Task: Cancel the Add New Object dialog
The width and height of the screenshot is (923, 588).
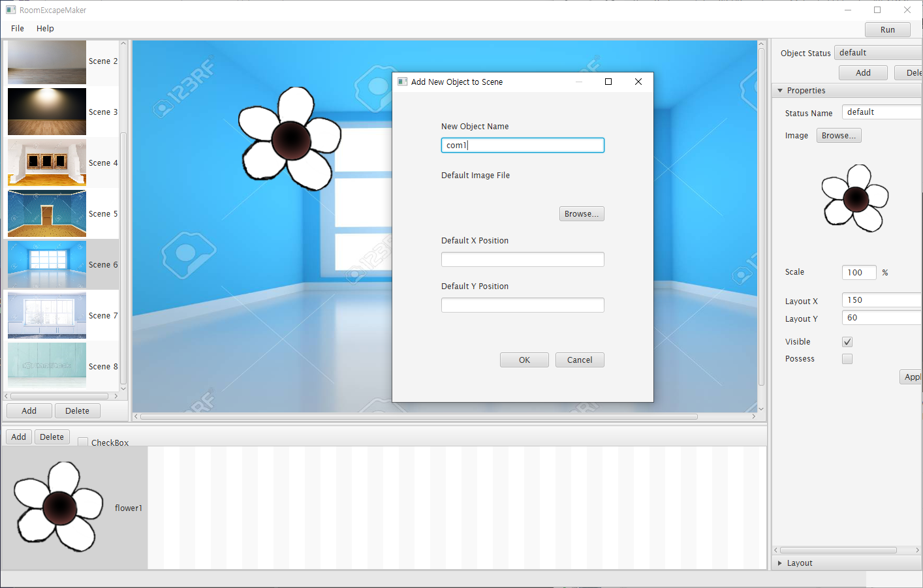Action: (x=580, y=360)
